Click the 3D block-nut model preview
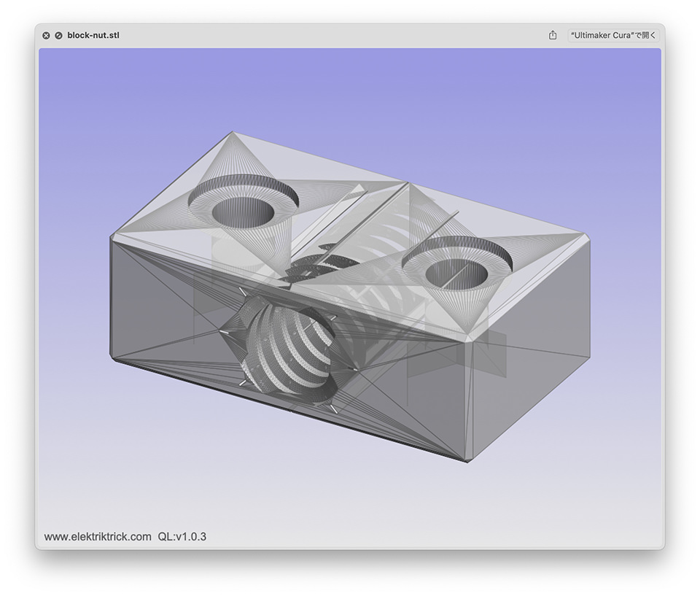The height and width of the screenshot is (596, 700). 350,297
